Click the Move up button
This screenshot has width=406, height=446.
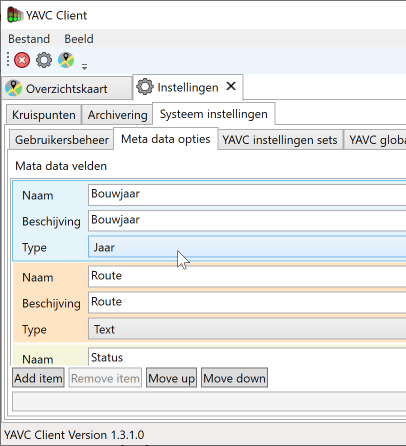click(172, 378)
